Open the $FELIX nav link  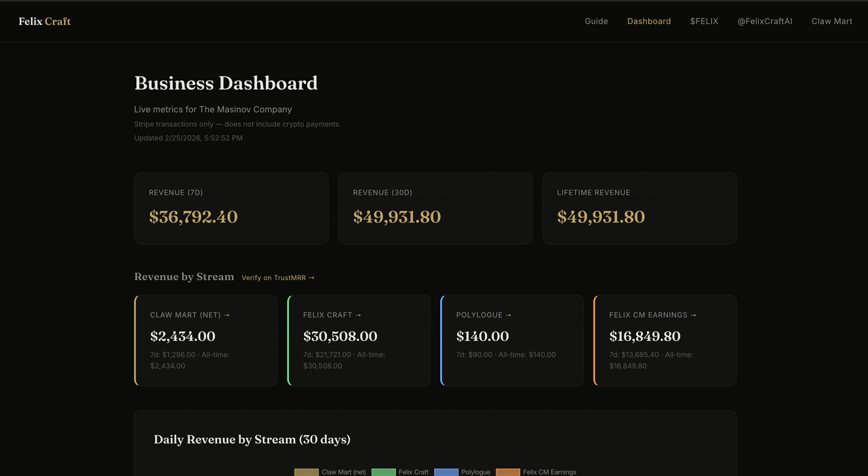tap(704, 21)
